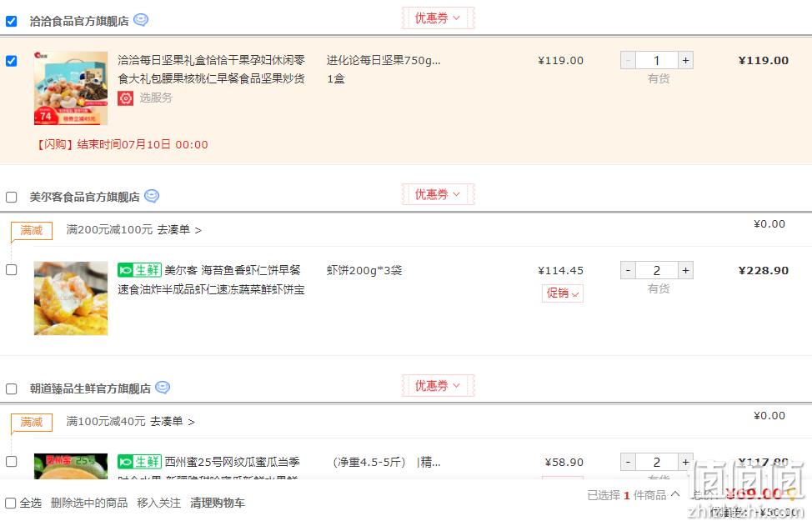This screenshot has height=526, width=812.
Task: Expand 优惠券 dropdown for 洽洽食品 store
Action: [439, 18]
